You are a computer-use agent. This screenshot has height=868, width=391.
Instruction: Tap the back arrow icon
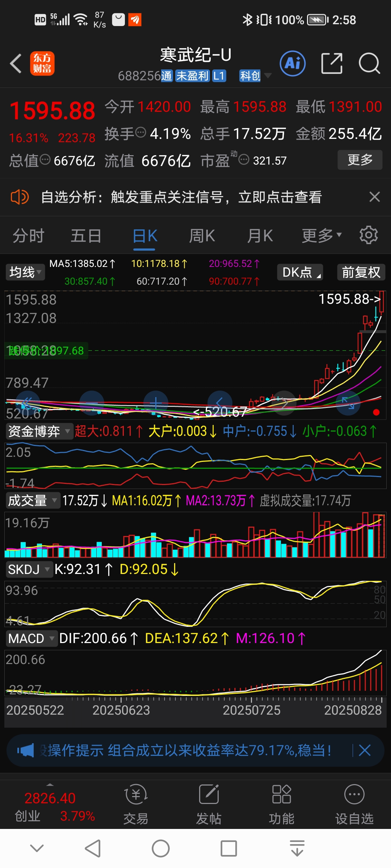16,64
